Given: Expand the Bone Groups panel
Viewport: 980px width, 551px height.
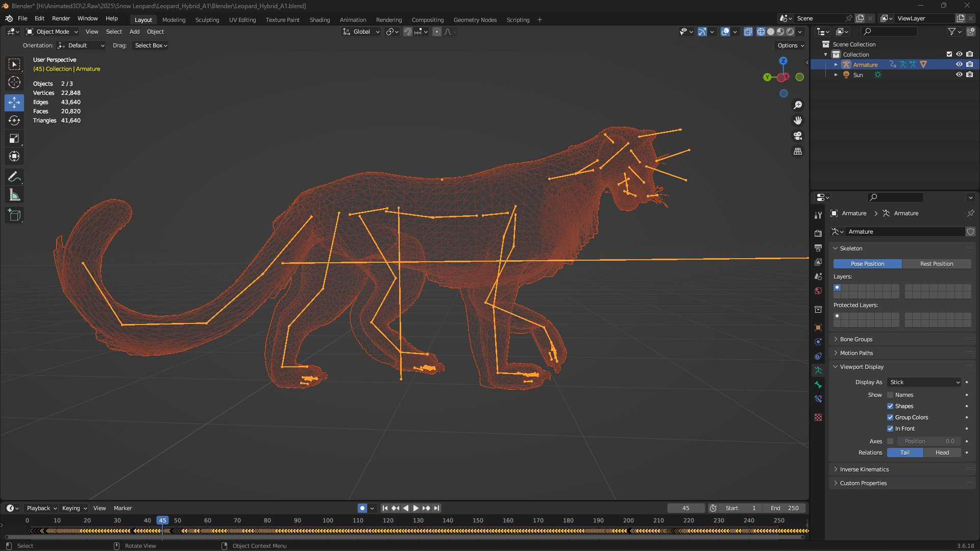Looking at the screenshot, I should (x=856, y=339).
